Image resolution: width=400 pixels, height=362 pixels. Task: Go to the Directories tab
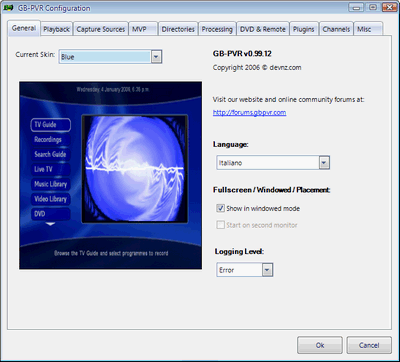(178, 29)
